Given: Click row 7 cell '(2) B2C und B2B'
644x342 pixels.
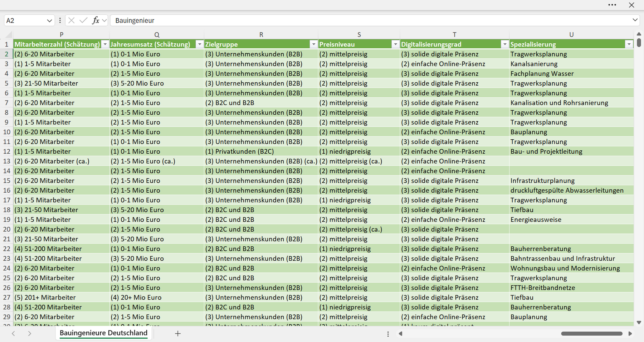Looking at the screenshot, I should [261, 103].
